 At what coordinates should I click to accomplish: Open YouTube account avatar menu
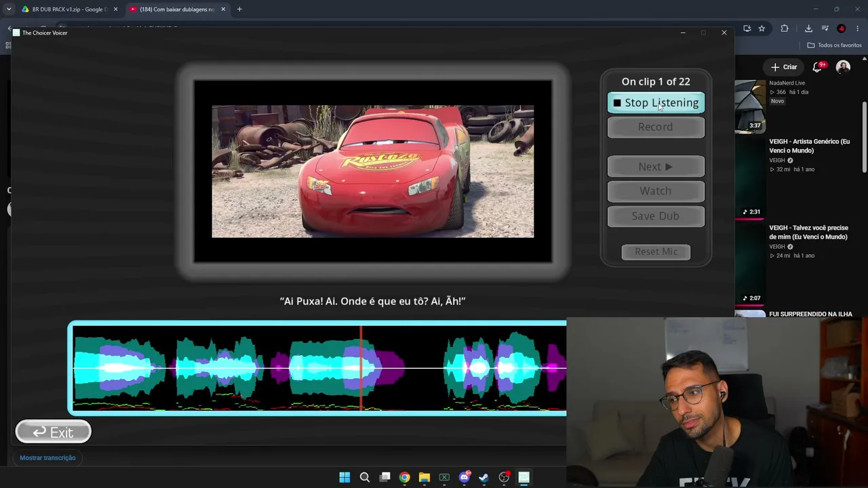843,67
